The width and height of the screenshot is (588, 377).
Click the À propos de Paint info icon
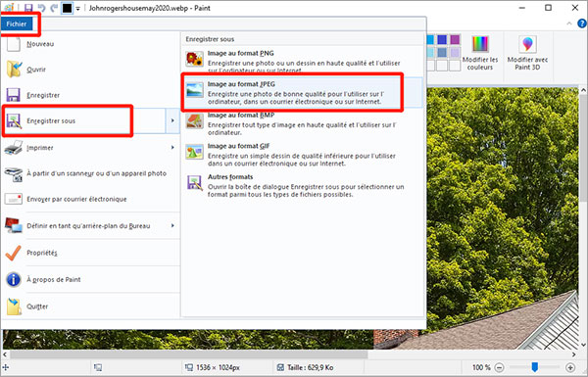point(14,279)
